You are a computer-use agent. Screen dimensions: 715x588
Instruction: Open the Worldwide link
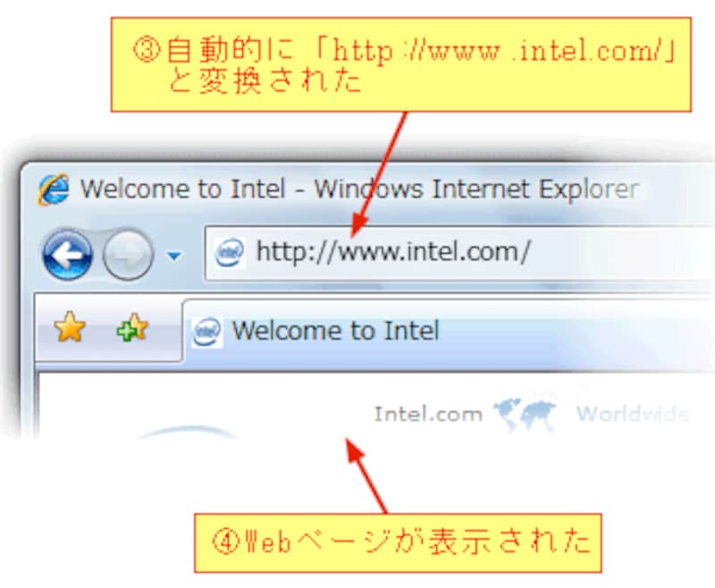tap(633, 414)
